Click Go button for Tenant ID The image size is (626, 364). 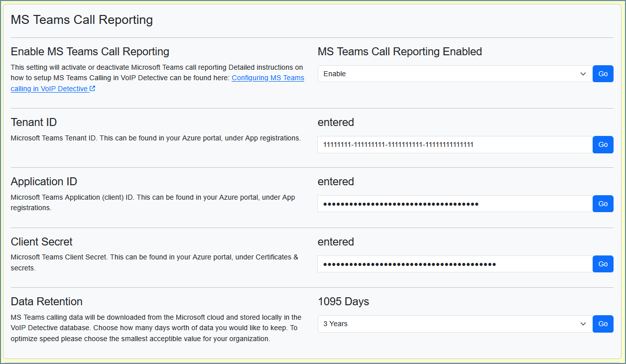click(603, 144)
